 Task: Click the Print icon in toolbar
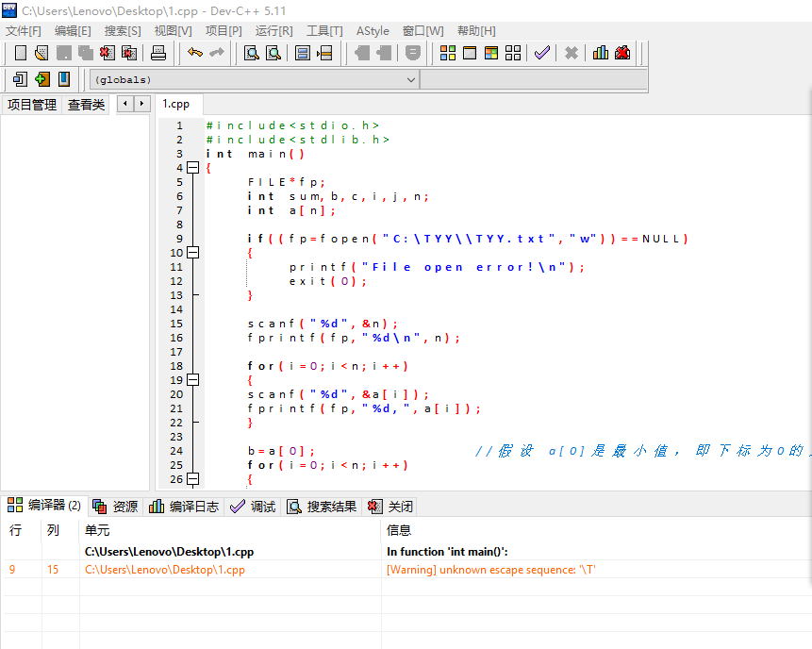pos(158,53)
